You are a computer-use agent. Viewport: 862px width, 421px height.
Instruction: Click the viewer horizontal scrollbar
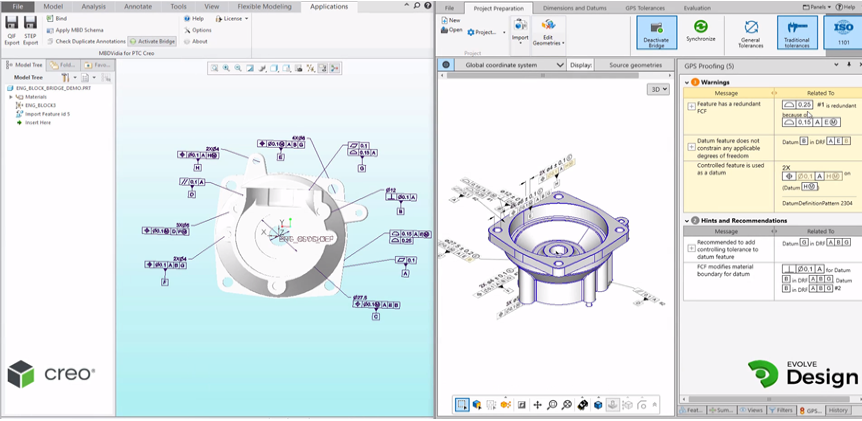pos(543,75)
